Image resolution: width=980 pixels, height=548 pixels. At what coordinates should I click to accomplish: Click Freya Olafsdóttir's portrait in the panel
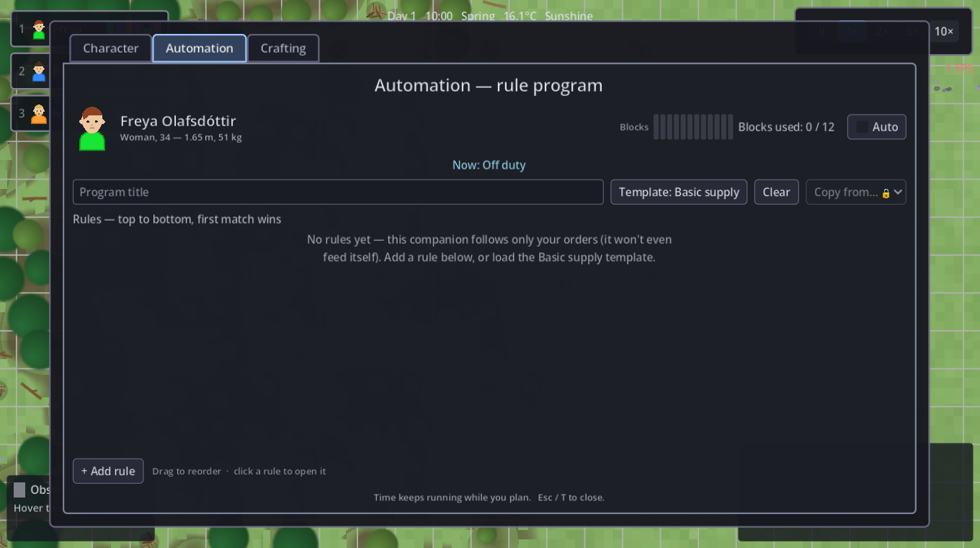coord(92,128)
